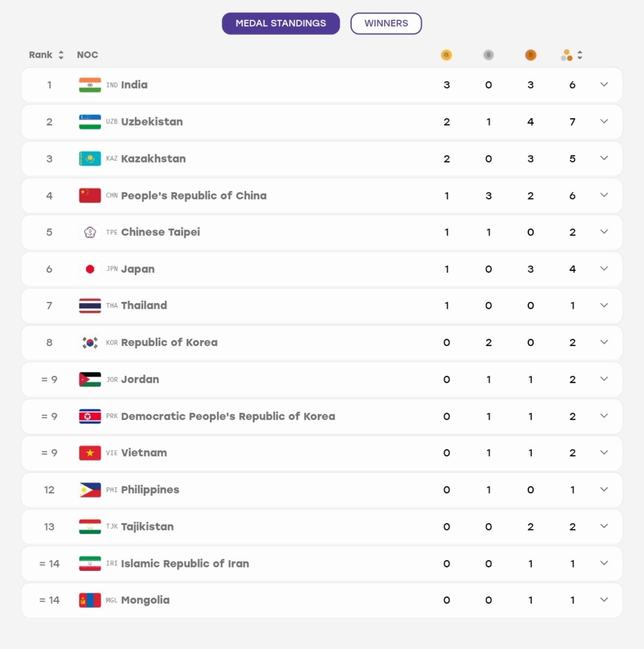Expand the Chinese Taipei row chevron

point(604,231)
